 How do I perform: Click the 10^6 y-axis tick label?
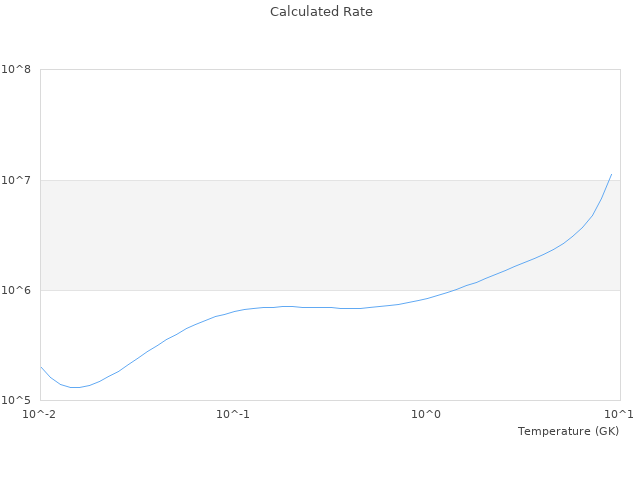(x=16, y=290)
